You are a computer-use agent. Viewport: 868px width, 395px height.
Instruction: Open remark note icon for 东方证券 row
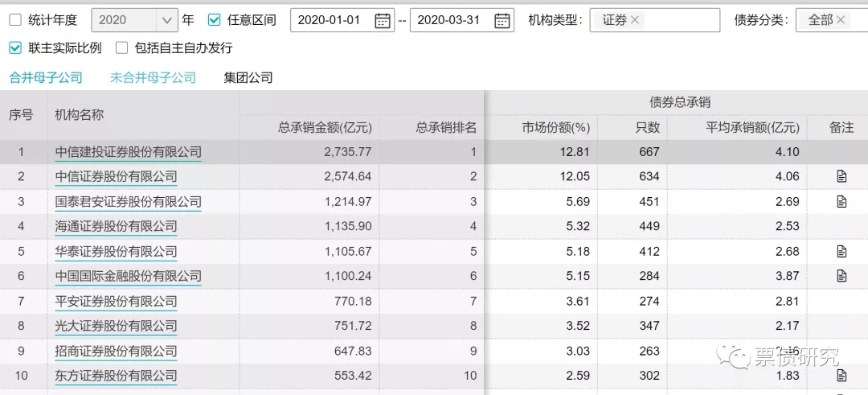(x=841, y=376)
